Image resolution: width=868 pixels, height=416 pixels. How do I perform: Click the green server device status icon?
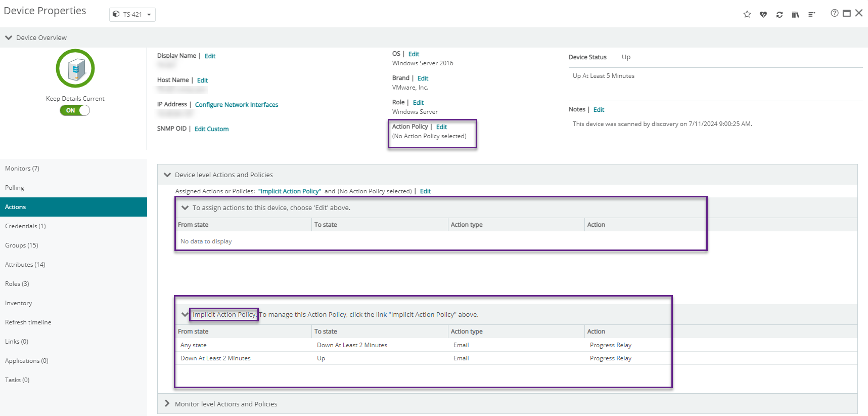click(75, 68)
